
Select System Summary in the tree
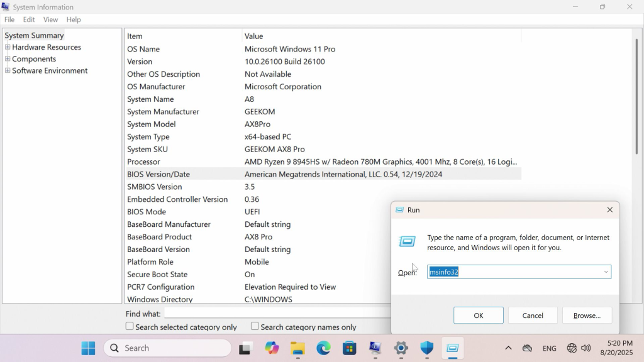(34, 35)
